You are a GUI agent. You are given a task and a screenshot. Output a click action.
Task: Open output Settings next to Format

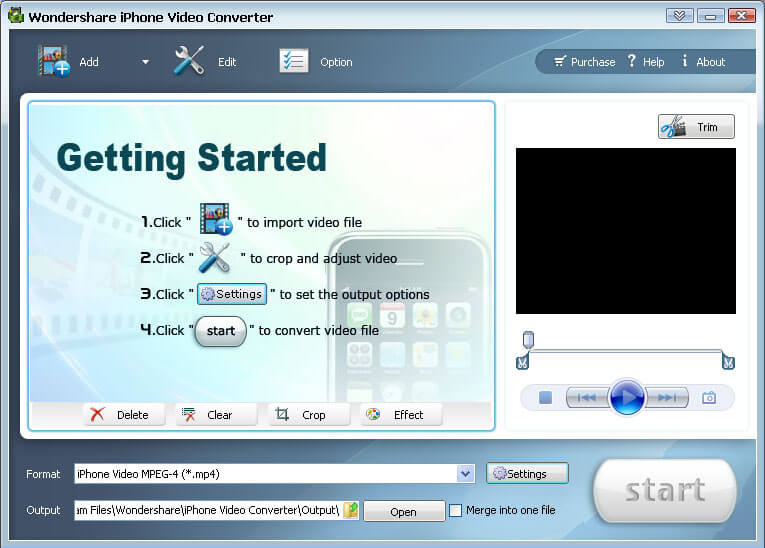[527, 473]
